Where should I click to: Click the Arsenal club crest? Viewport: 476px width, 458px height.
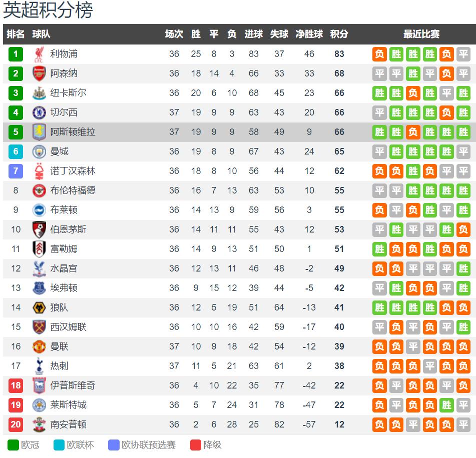pos(39,73)
